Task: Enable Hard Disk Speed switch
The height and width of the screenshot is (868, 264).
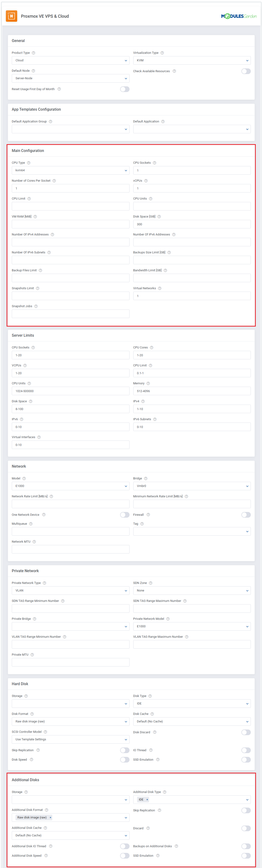Action: click(125, 759)
